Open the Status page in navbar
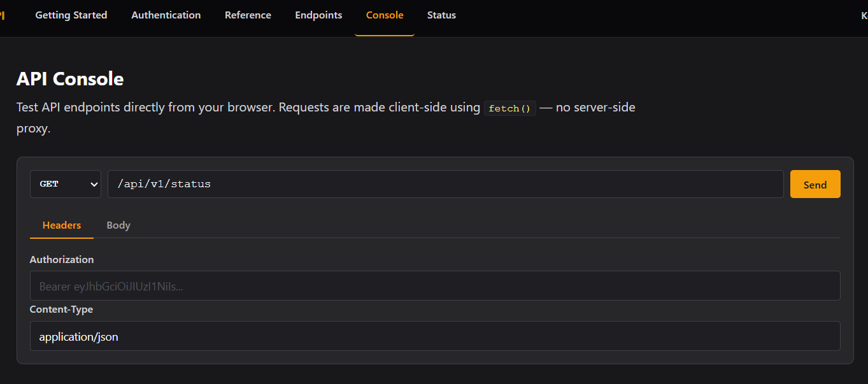Screen dimensions: 868x384 [x=441, y=15]
